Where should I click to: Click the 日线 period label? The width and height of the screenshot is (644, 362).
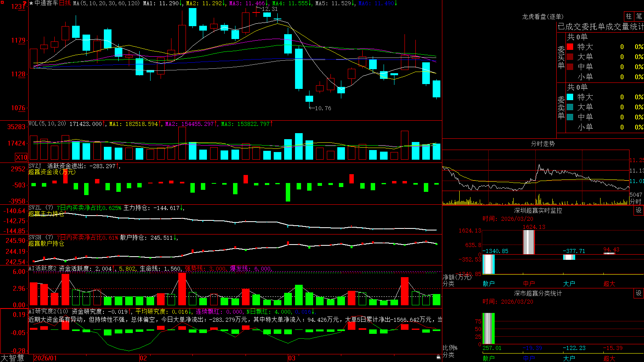click(65, 3)
